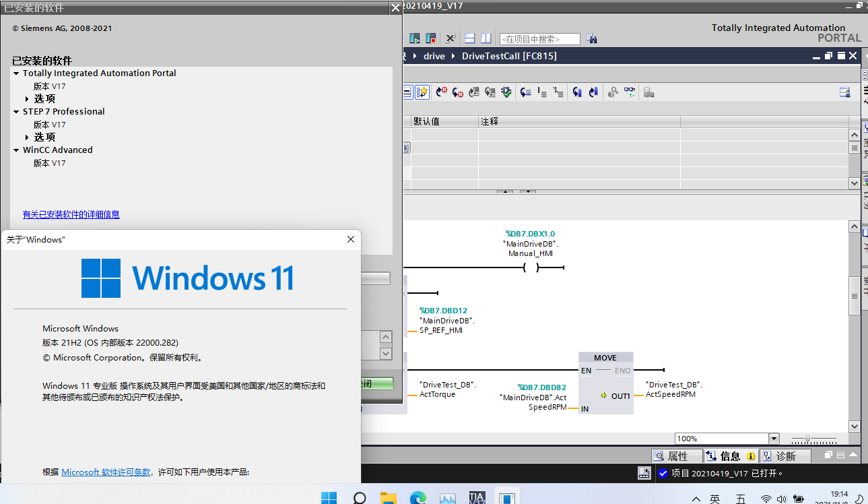Click the Start CPU icon in toolbar
The height and width of the screenshot is (504, 868).
point(415,38)
